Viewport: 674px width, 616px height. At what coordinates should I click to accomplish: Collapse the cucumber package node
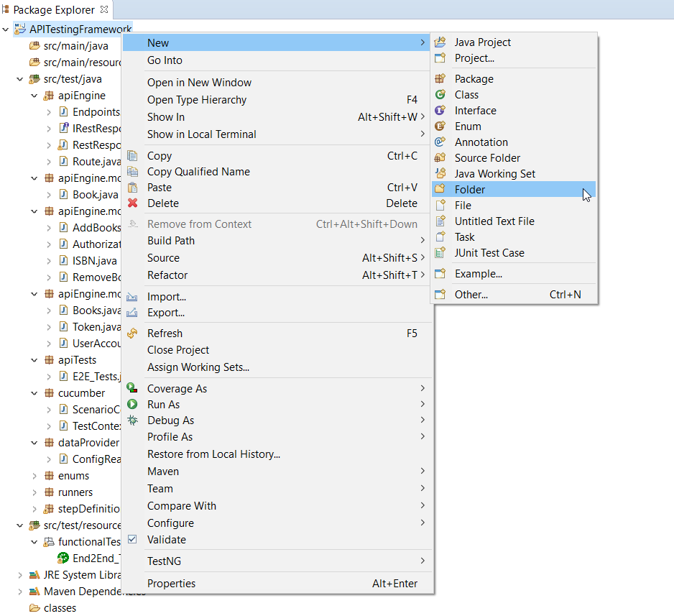(x=34, y=392)
